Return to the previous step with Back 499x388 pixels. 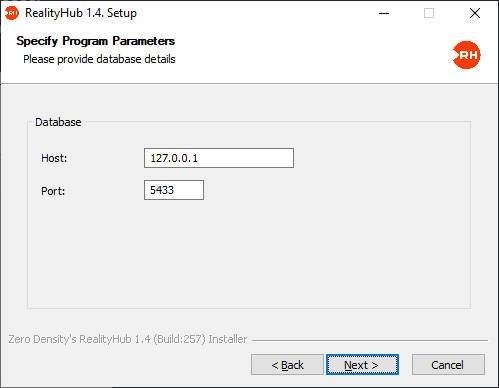tap(287, 365)
